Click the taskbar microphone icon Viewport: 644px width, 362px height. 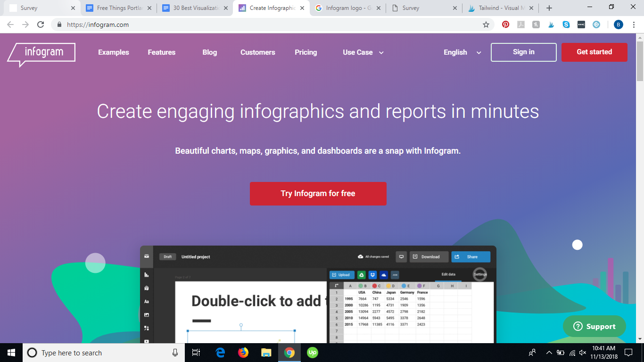(x=175, y=353)
